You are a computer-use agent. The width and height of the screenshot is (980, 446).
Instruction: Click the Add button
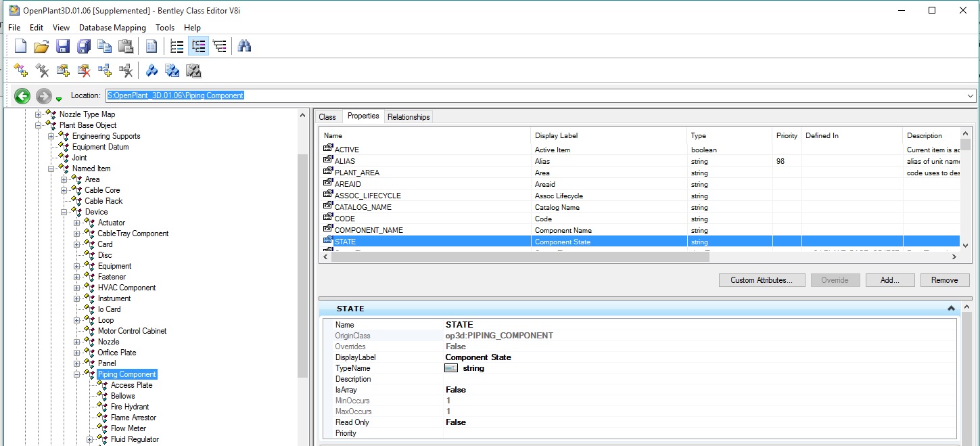(x=889, y=280)
